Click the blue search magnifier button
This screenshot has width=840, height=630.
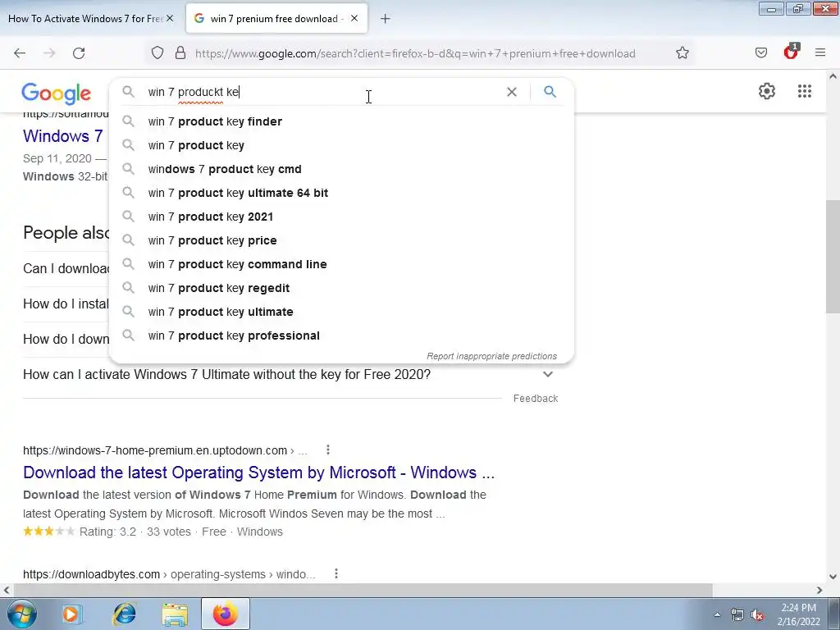tap(550, 92)
